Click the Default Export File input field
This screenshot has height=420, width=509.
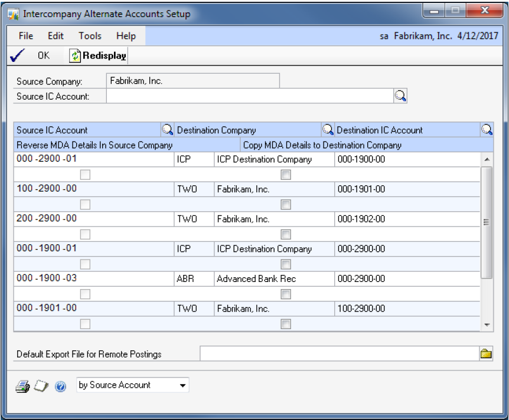339,354
